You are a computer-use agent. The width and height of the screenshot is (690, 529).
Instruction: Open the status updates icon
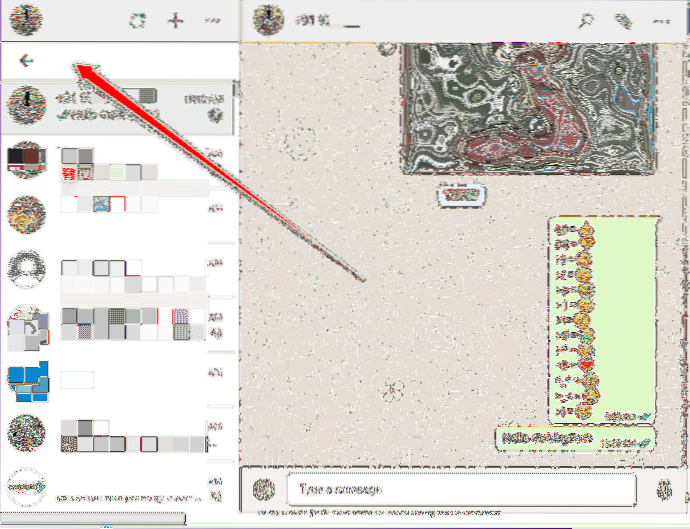pyautogui.click(x=138, y=19)
